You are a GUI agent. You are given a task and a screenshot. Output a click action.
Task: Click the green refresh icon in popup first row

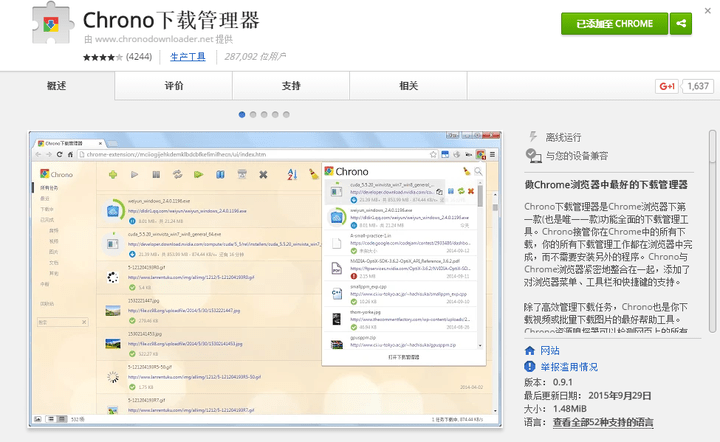pos(461,191)
